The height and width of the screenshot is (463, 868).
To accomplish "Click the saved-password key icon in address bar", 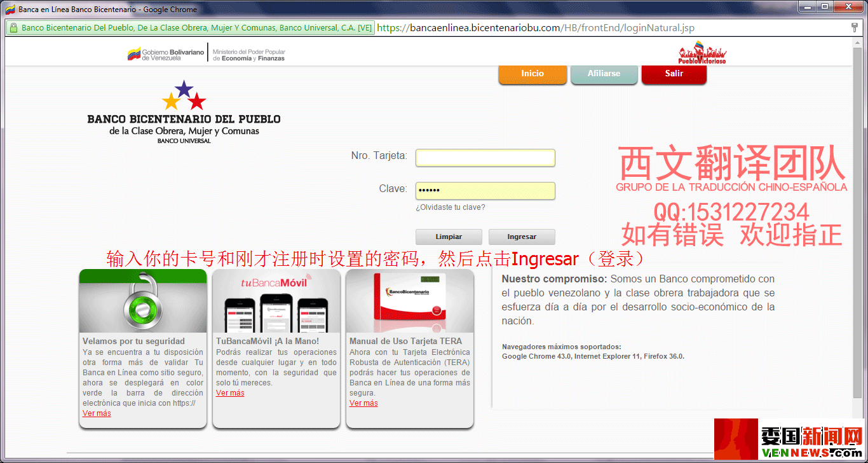I will pos(855,28).
